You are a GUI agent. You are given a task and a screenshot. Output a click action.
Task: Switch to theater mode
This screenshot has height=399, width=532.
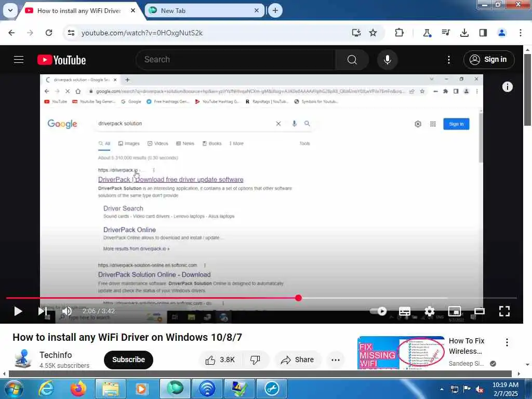click(479, 311)
